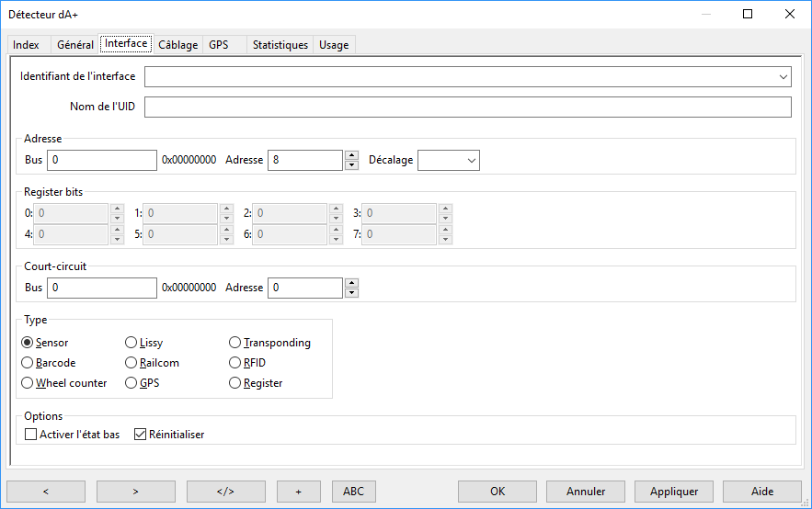Click the Nom de l'UID text field

click(467, 107)
